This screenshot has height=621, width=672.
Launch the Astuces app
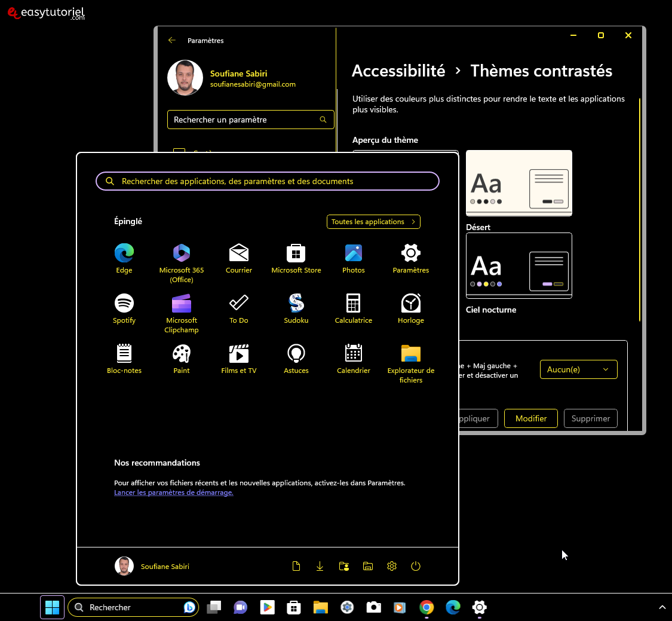tap(296, 359)
